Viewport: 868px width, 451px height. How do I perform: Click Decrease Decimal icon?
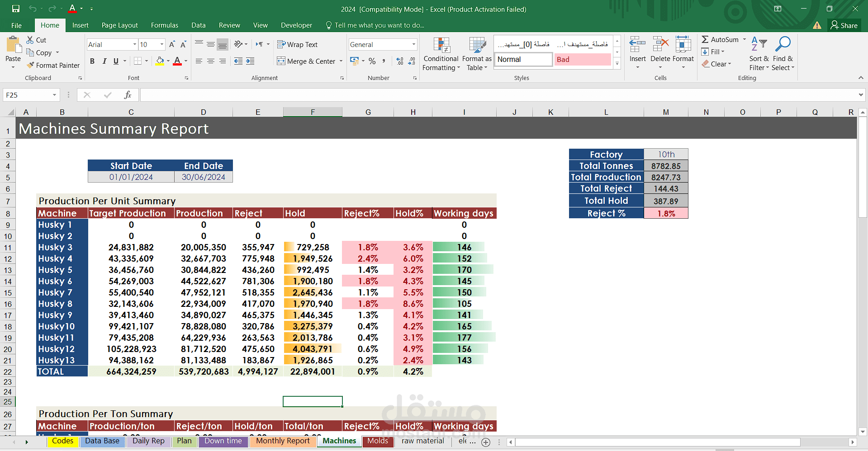click(412, 61)
